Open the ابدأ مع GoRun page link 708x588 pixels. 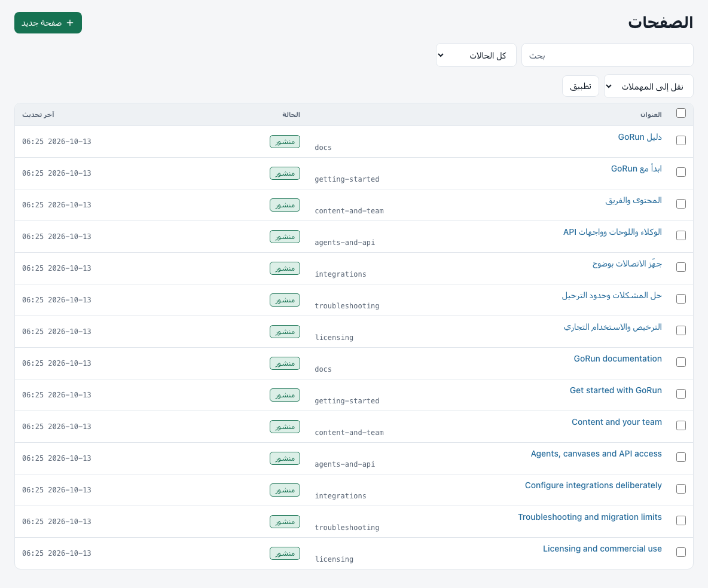pos(636,169)
